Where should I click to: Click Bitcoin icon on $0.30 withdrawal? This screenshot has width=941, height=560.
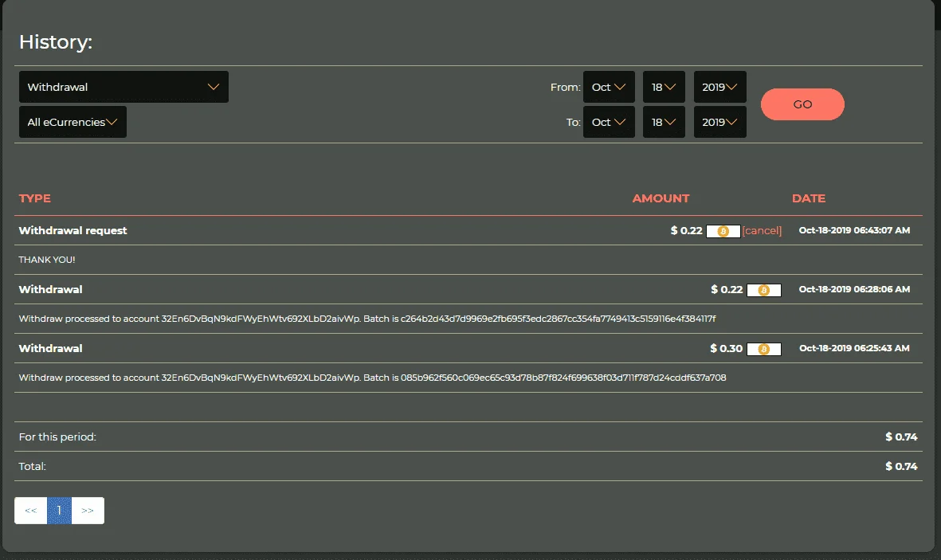[x=764, y=349]
